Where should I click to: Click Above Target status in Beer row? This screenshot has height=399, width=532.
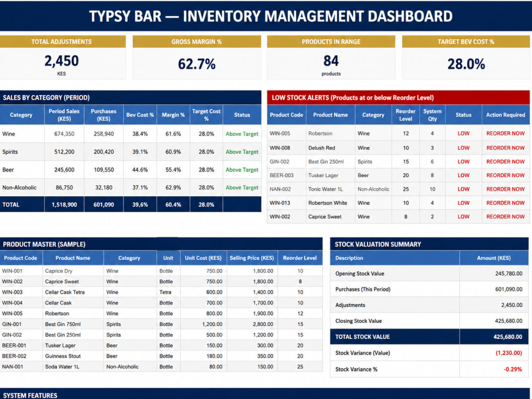242,170
